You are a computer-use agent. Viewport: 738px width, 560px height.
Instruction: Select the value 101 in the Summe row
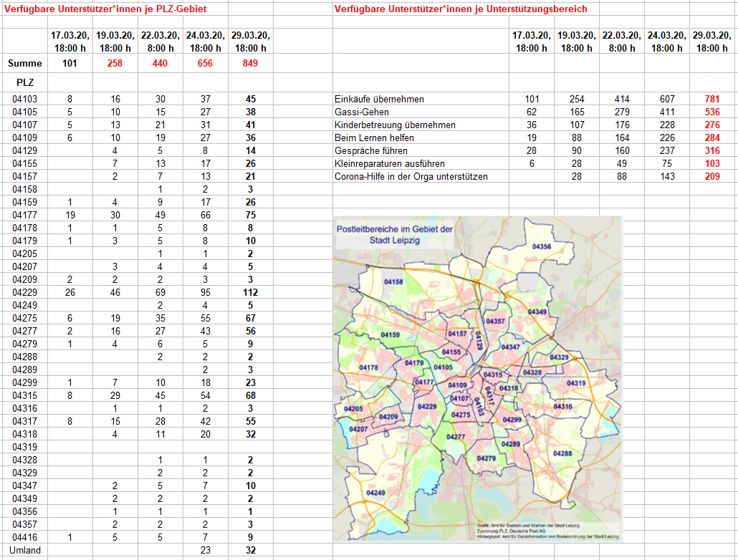pos(70,64)
